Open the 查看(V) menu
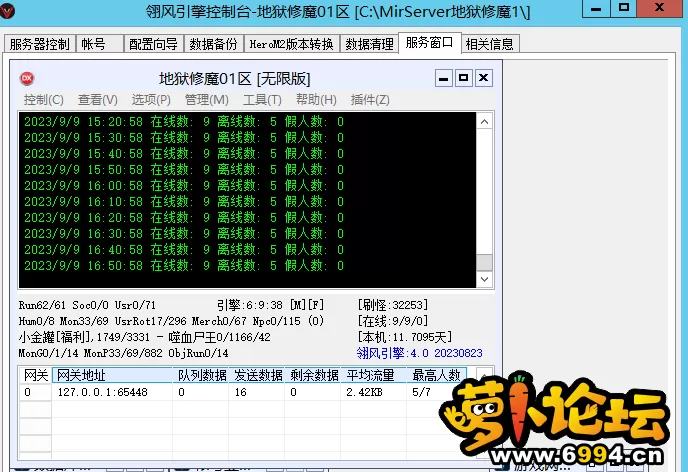This screenshot has height=472, width=688. point(97,100)
